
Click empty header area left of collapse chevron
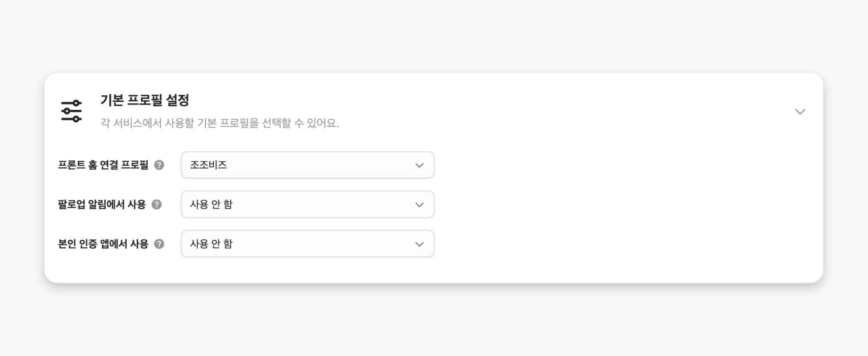point(556,111)
